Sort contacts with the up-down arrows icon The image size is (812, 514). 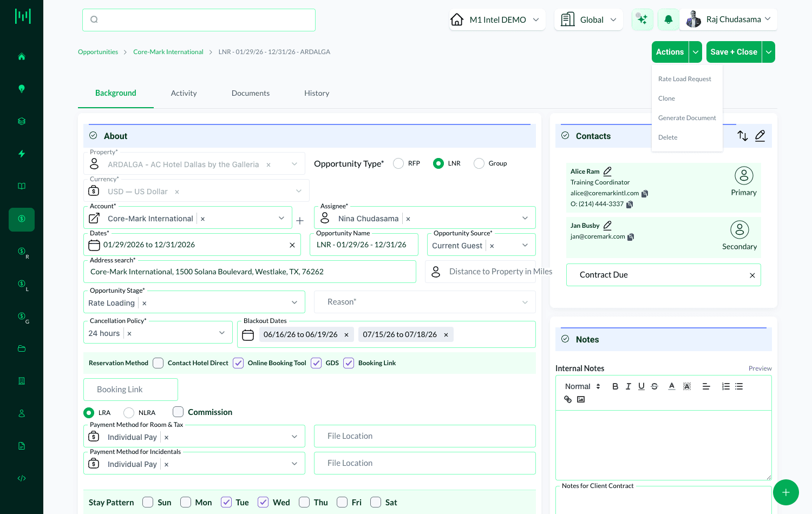pos(743,136)
